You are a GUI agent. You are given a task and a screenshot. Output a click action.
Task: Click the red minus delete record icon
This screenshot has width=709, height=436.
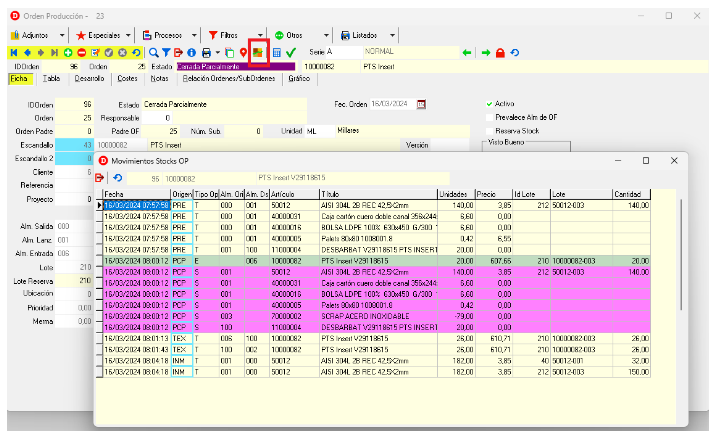point(81,52)
